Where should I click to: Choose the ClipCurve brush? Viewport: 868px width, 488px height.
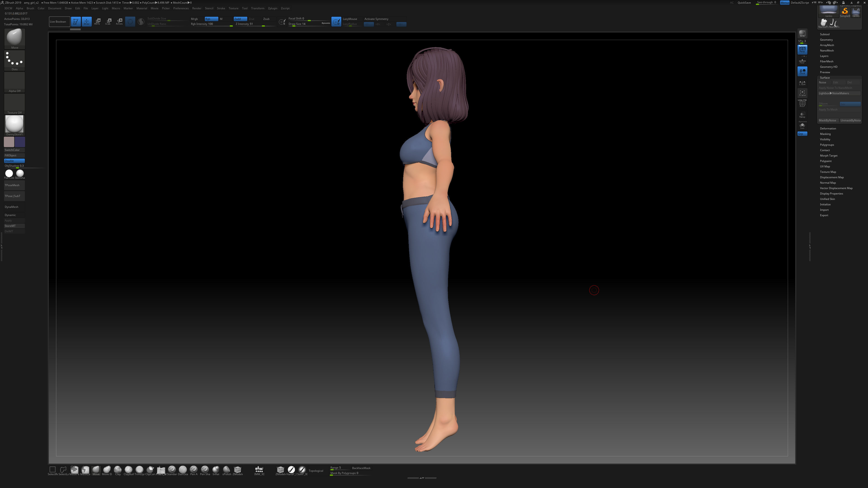click(x=150, y=470)
